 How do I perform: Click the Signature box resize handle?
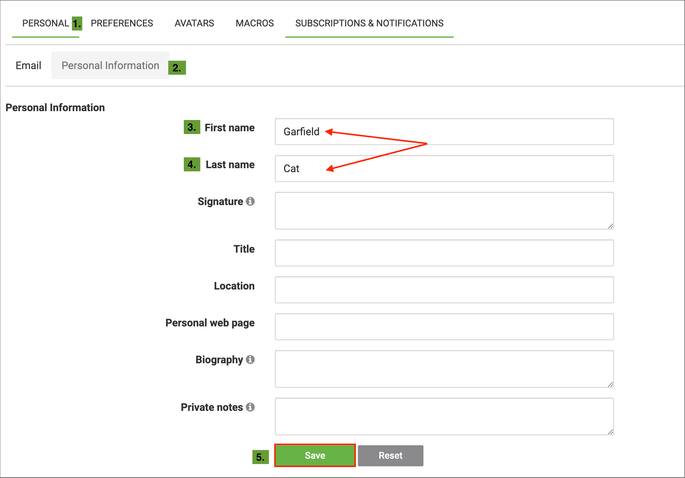click(x=609, y=225)
